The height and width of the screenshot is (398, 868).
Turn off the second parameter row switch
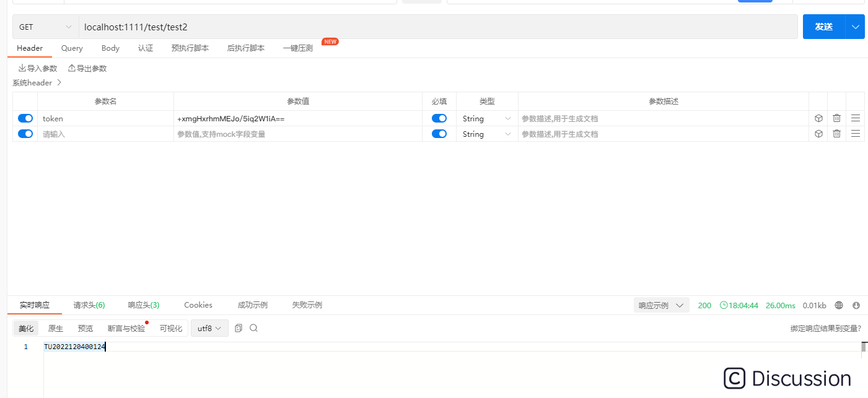point(25,133)
